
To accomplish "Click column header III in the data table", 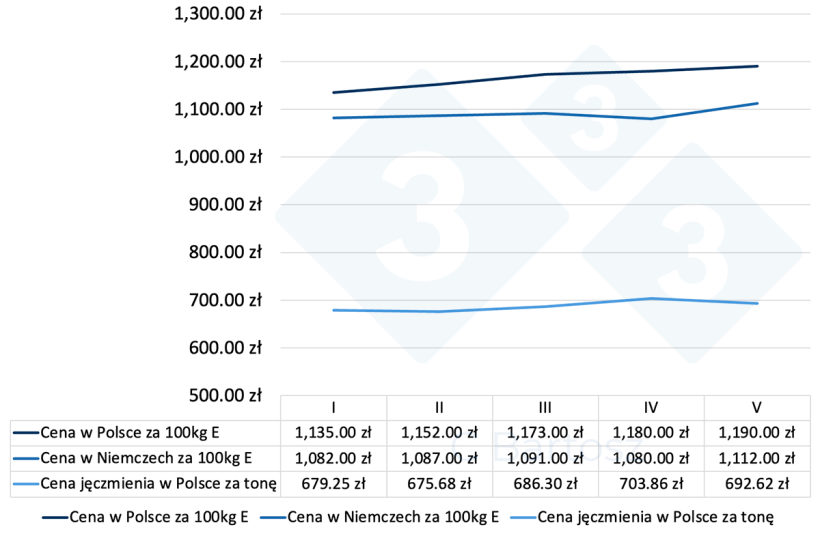I will click(545, 408).
